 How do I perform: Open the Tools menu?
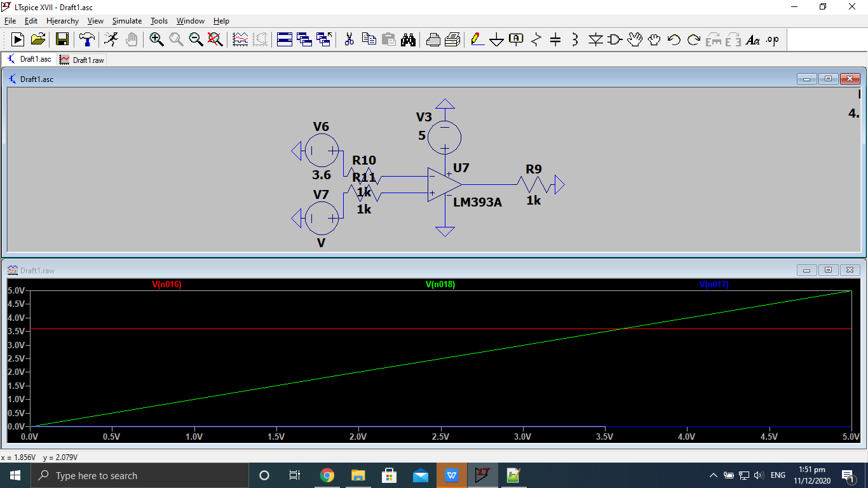click(159, 21)
